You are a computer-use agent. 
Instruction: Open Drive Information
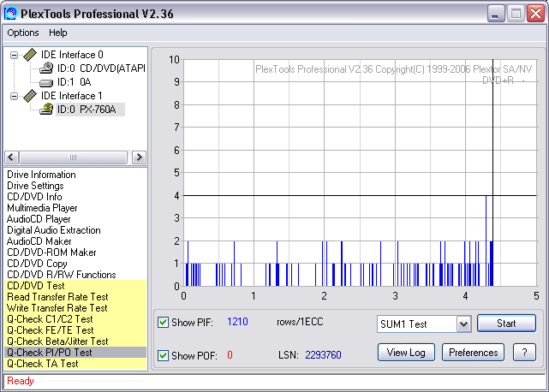point(41,175)
